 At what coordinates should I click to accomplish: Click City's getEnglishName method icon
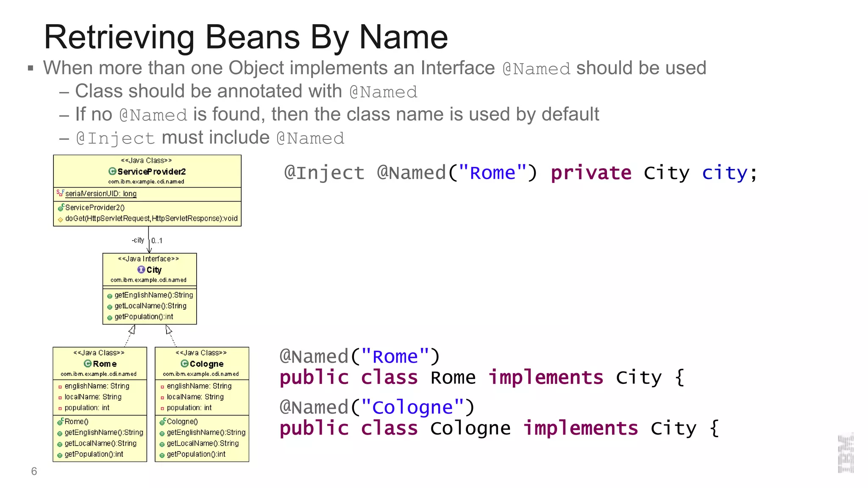(110, 296)
